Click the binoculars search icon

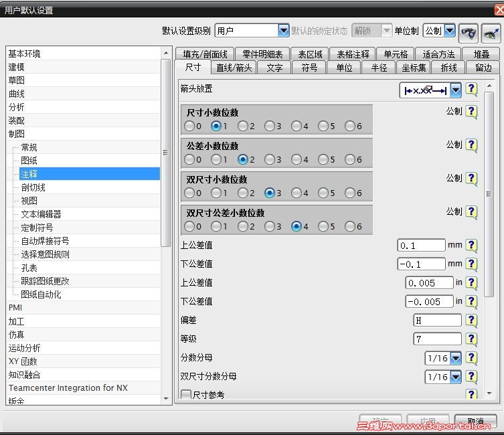[x=469, y=33]
